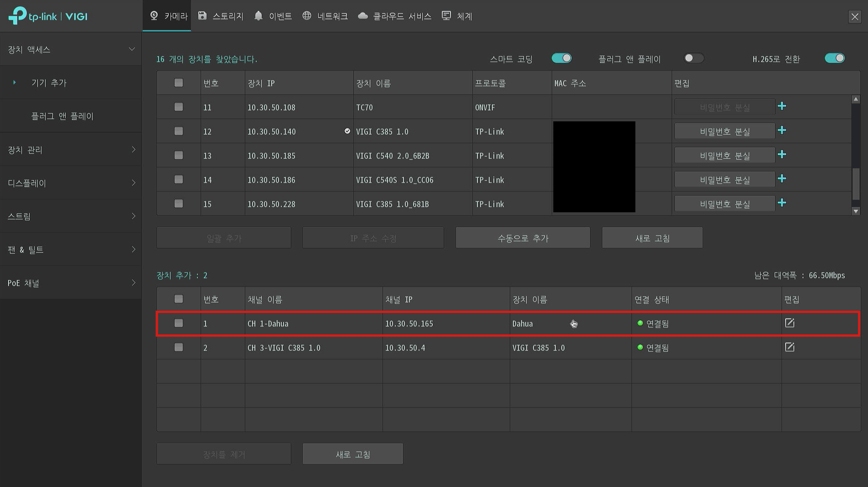Viewport: 868px width, 487px height.
Task: Select 기기 추가 in sidebar
Action: pos(71,82)
